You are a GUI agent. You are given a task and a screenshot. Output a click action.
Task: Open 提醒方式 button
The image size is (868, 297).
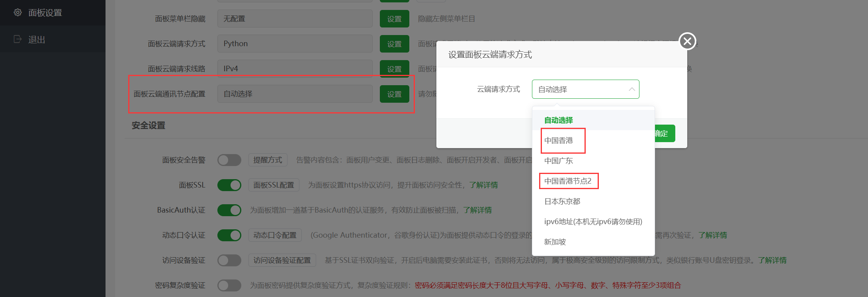click(x=268, y=160)
